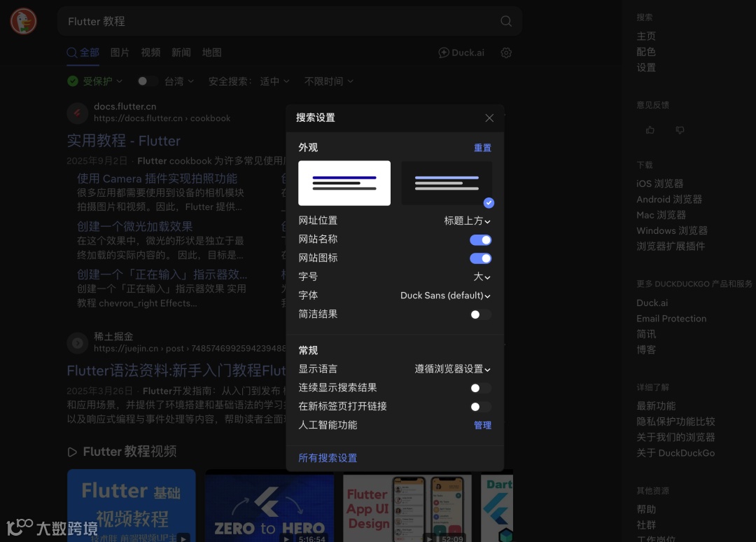Click 重置 to reset appearance

(x=482, y=148)
